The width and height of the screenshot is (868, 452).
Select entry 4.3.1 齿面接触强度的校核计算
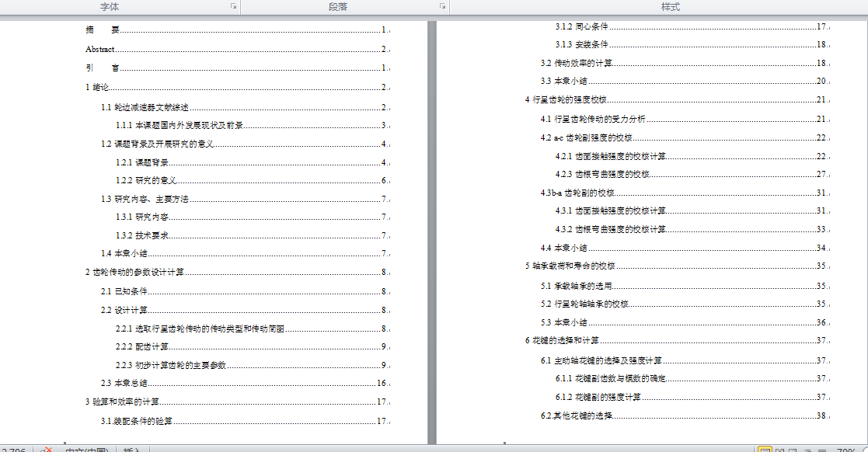692,210
